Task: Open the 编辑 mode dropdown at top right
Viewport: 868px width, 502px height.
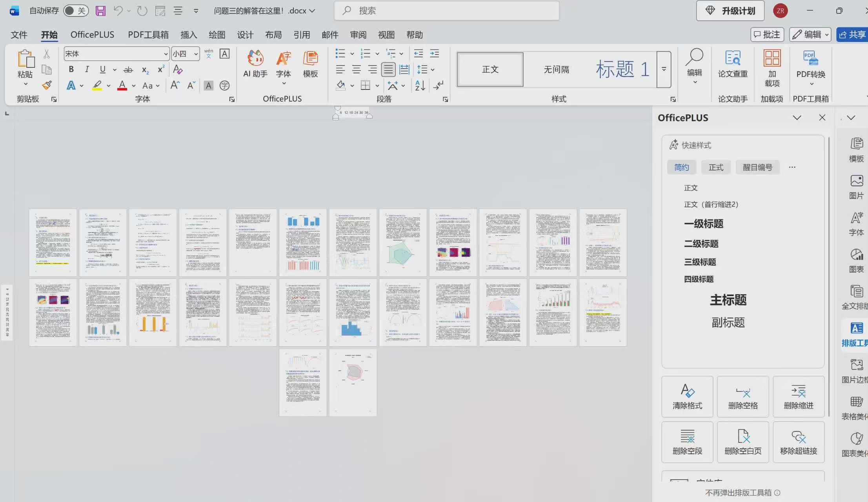Action: 810,35
